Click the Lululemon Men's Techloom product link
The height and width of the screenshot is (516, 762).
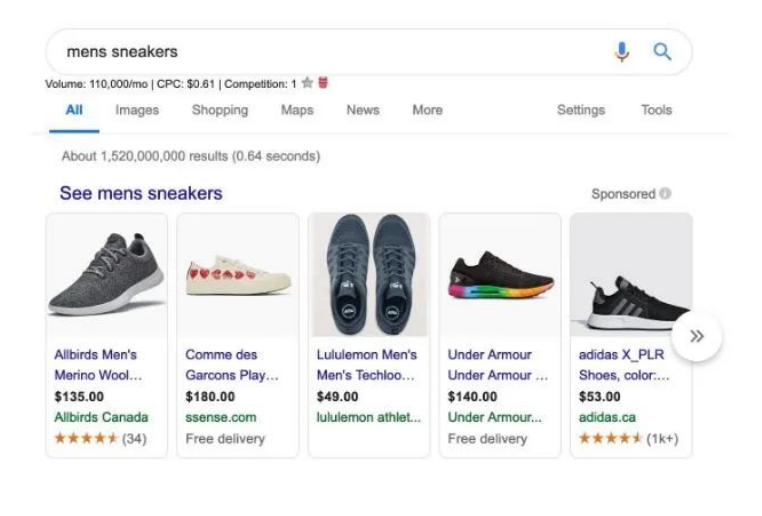point(367,365)
